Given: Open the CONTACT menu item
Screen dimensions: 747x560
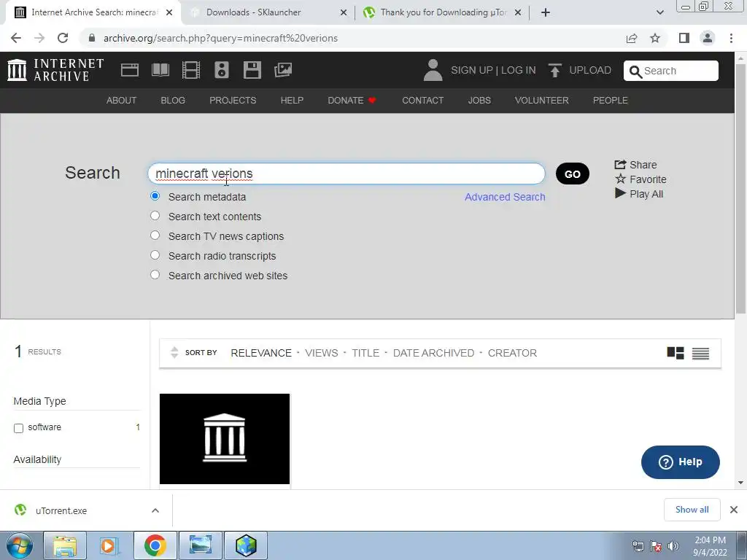Looking at the screenshot, I should pyautogui.click(x=422, y=101).
